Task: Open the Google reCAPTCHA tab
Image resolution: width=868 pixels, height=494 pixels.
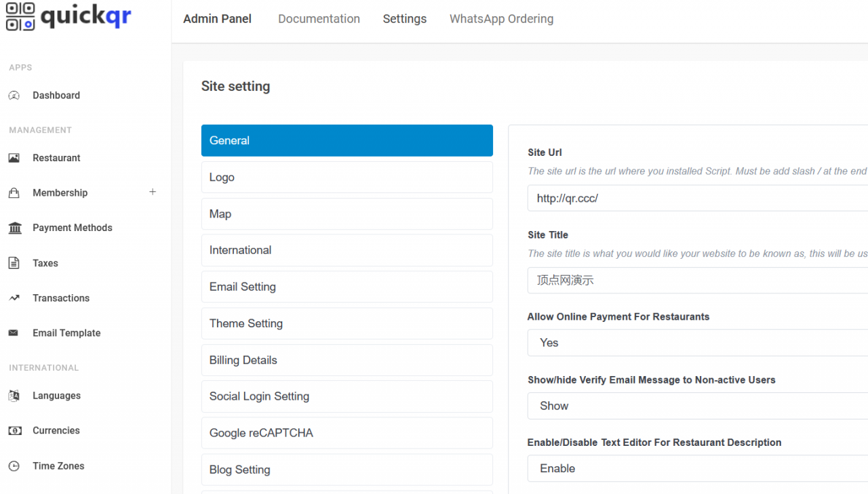Action: (x=347, y=433)
